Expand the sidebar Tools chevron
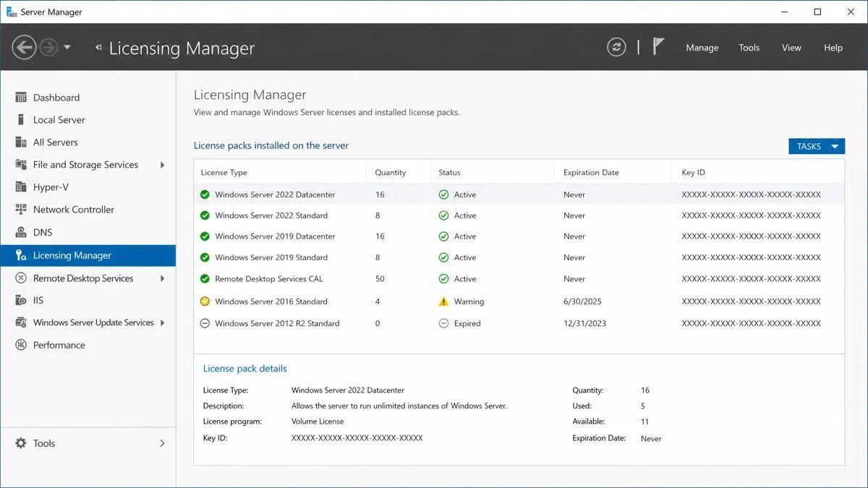 162,443
